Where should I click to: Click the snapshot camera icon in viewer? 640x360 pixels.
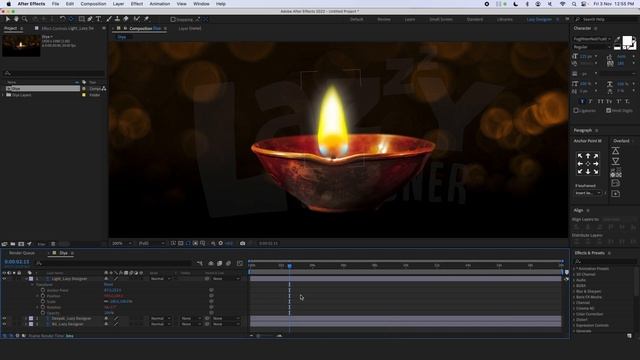pos(242,243)
